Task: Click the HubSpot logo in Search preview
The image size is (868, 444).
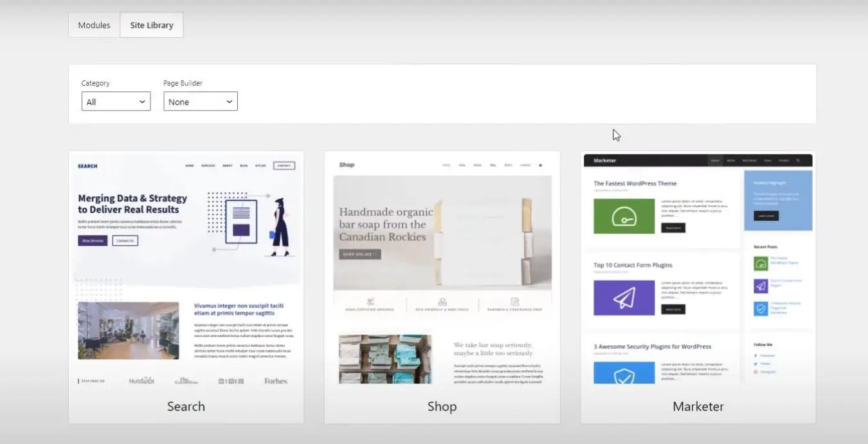Action: point(141,381)
